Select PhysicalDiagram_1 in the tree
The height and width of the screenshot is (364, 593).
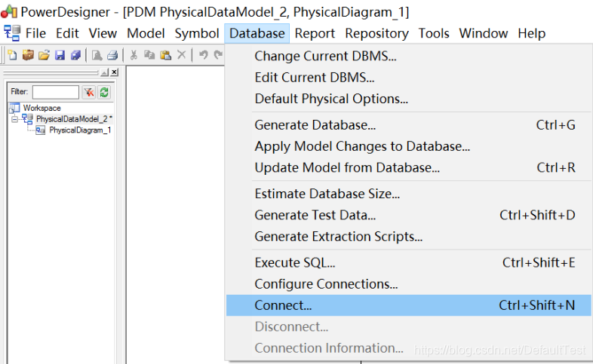pos(80,130)
